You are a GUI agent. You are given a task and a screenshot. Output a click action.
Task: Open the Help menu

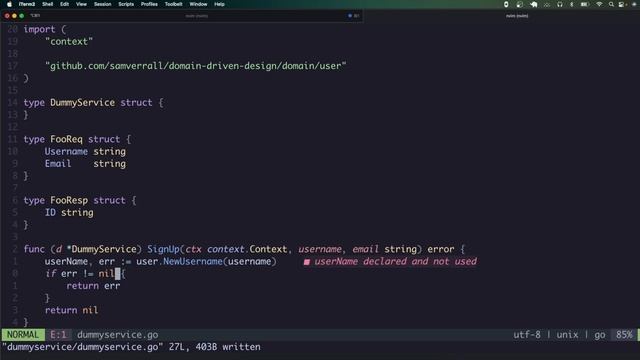click(220, 4)
